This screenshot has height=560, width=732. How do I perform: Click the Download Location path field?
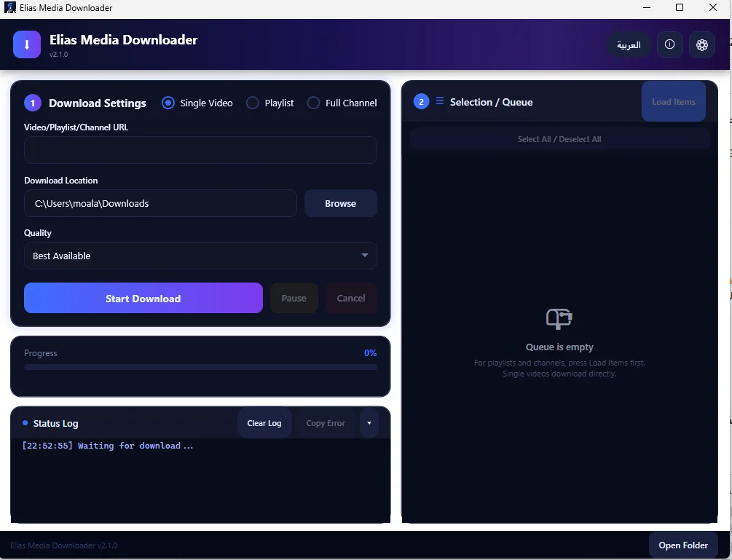pyautogui.click(x=160, y=203)
